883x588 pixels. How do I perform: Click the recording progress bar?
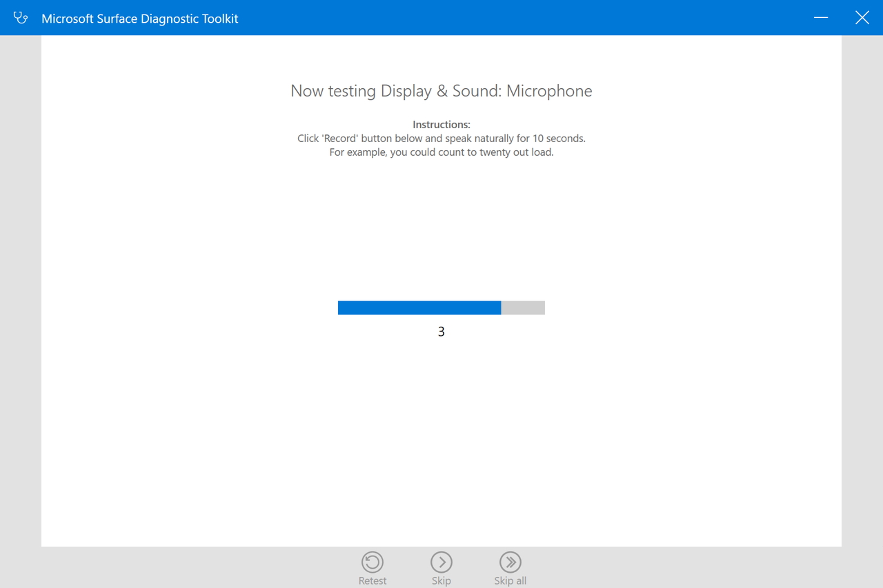[x=441, y=307]
